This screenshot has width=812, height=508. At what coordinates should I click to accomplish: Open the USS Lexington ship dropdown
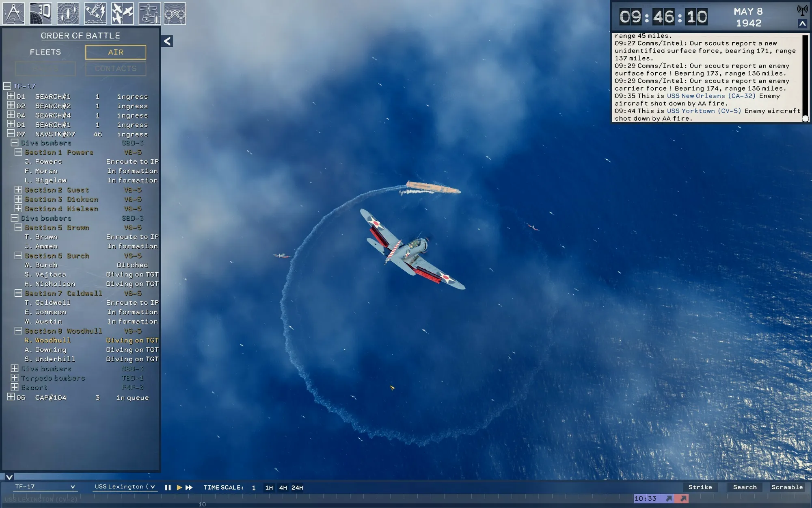tap(125, 486)
